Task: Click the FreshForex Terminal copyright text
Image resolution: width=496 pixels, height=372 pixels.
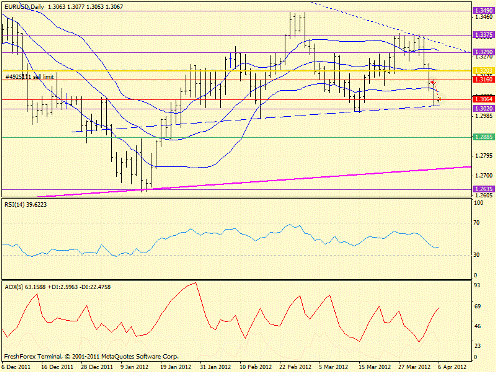Action: pyautogui.click(x=91, y=357)
